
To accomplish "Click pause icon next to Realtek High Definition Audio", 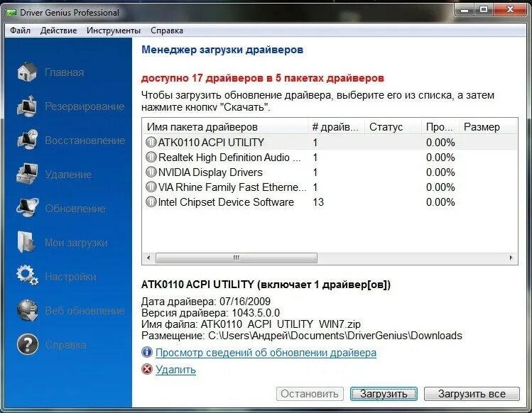I will [151, 157].
